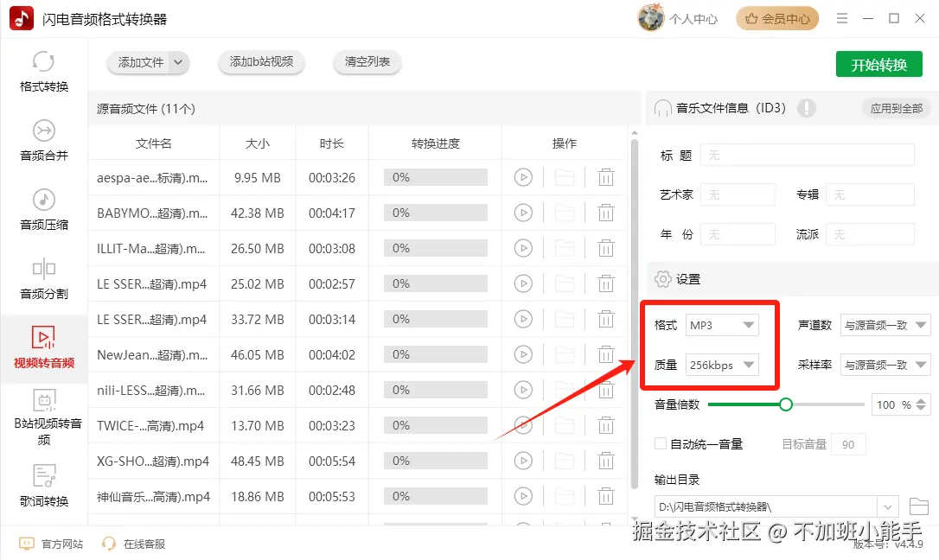Select 视频转音频 in the sidebar

[x=44, y=347]
